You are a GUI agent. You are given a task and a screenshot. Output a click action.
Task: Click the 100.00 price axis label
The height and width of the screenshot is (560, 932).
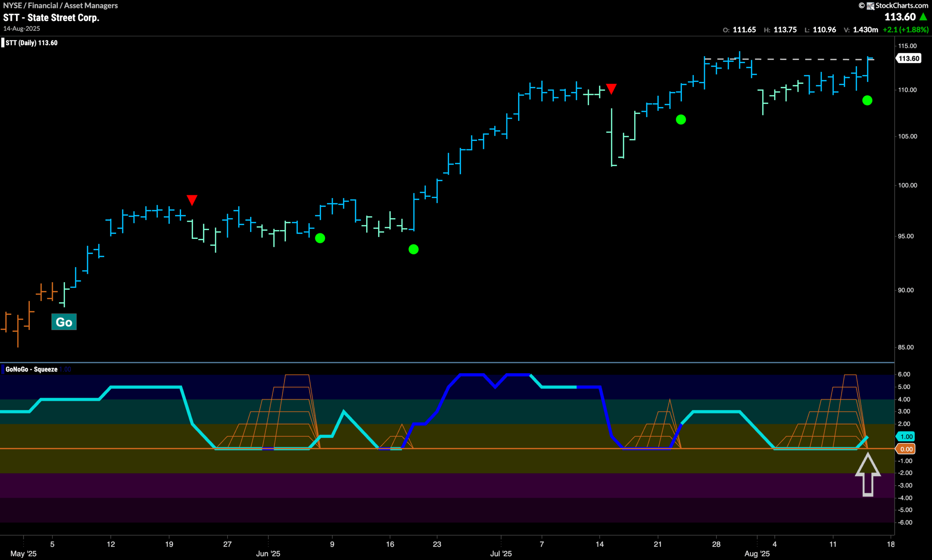907,185
